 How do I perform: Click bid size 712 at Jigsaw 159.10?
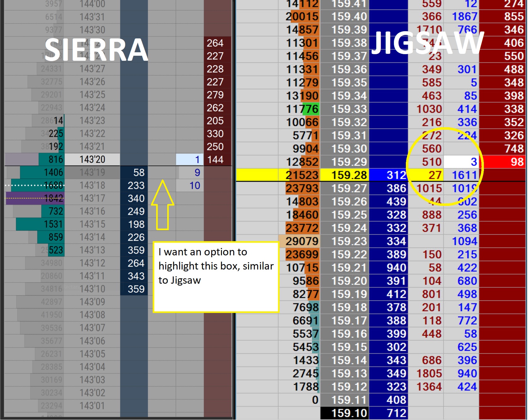[x=389, y=413]
